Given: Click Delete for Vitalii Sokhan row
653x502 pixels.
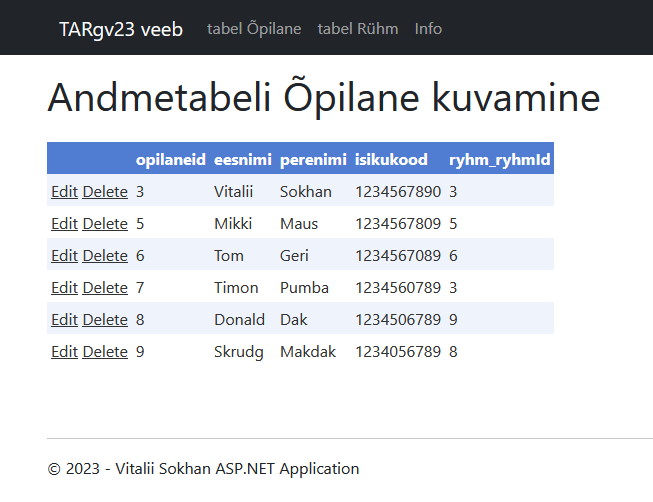Looking at the screenshot, I should [105, 192].
